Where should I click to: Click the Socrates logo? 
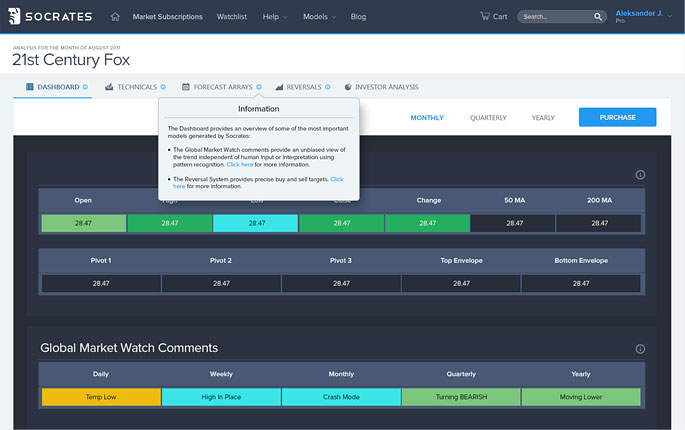[50, 17]
